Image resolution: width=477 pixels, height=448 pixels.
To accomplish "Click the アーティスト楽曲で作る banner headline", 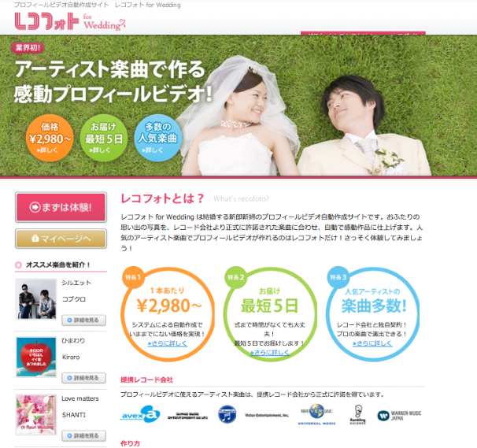I will [x=110, y=69].
